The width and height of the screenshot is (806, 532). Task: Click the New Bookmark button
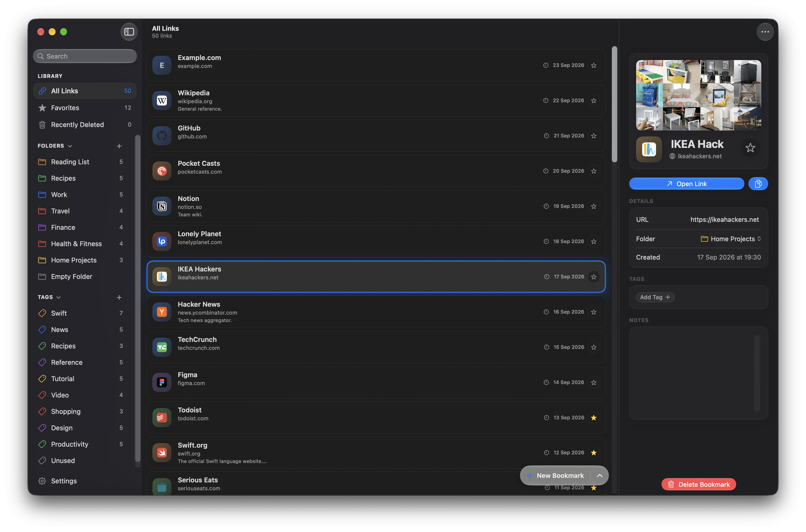click(x=555, y=475)
